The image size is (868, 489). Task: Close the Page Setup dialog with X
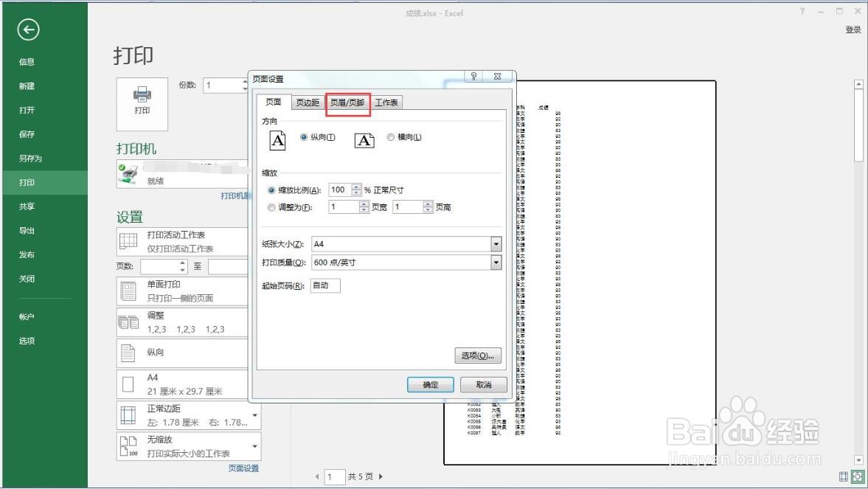point(497,77)
